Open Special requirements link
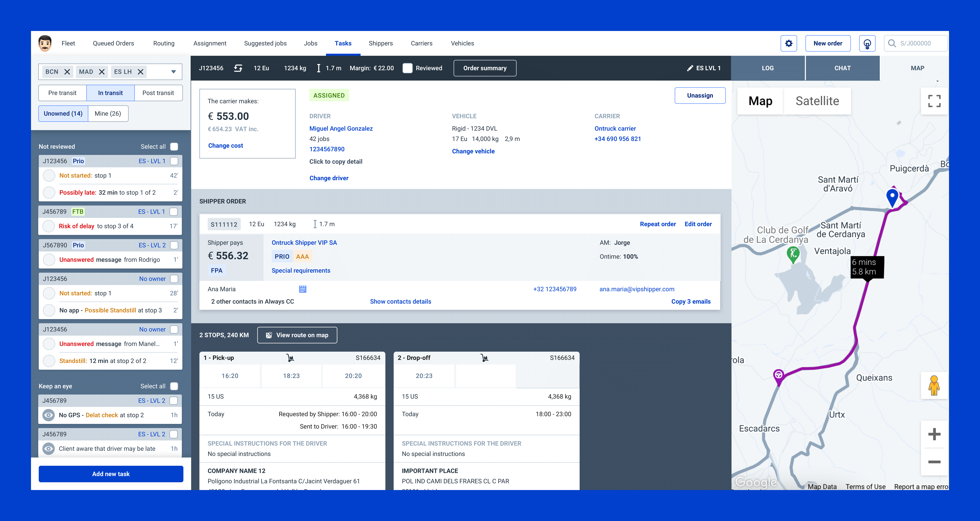 301,271
